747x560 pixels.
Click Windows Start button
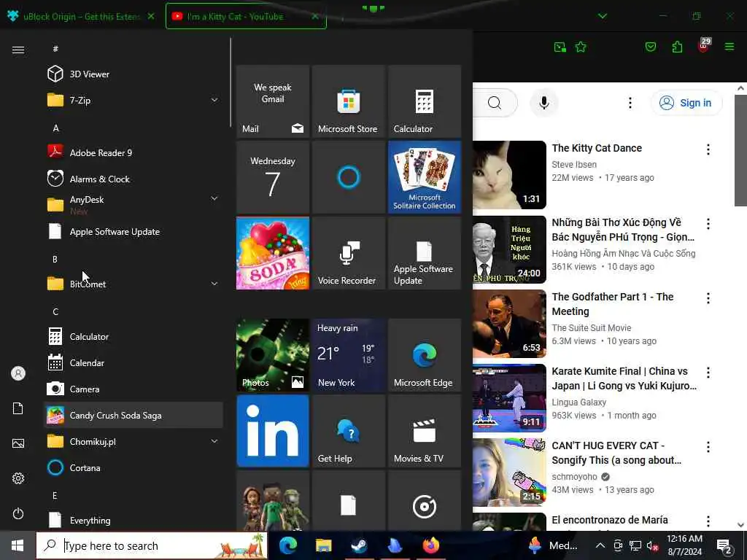tap(18, 545)
